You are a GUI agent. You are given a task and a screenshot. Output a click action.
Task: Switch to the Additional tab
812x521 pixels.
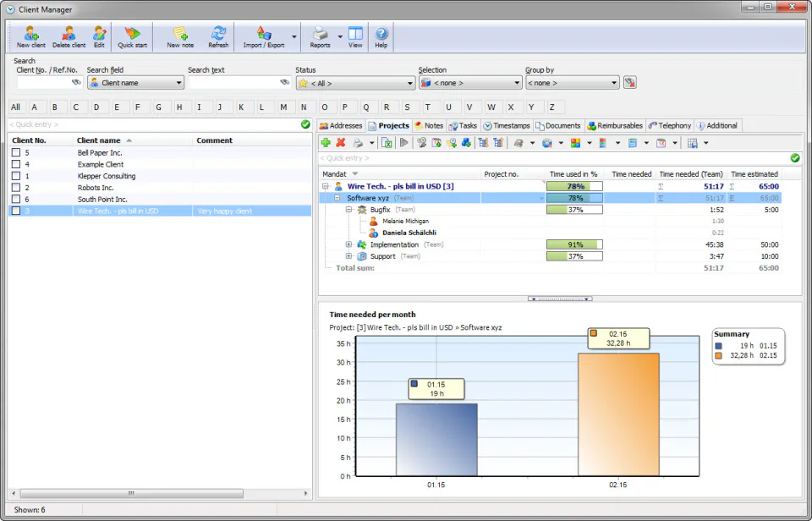pyautogui.click(x=716, y=125)
